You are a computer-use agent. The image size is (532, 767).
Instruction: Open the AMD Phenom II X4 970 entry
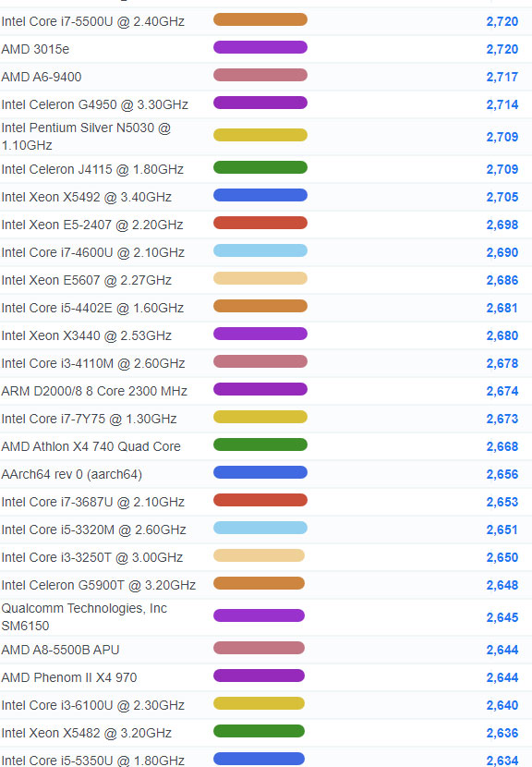[x=69, y=677]
